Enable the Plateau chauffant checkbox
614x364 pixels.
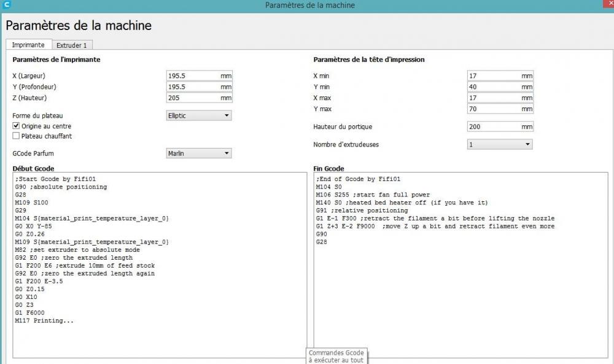[16, 136]
